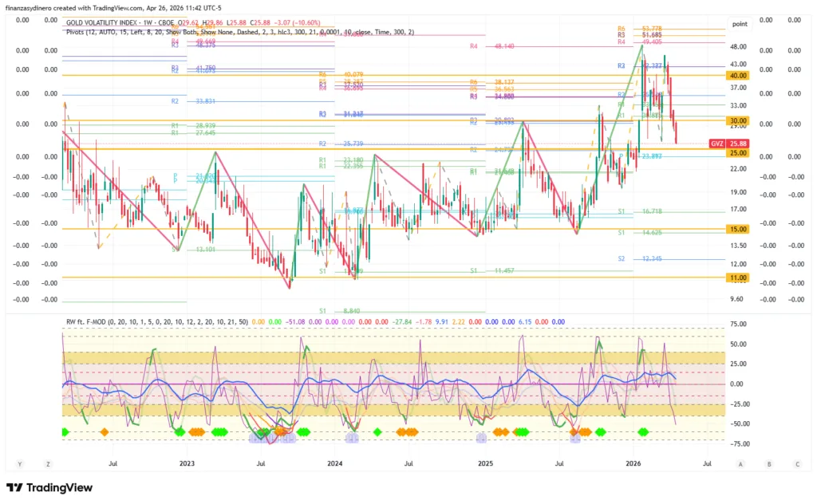This screenshot has width=817, height=504.
Task: Open the point unit selector above price axis
Action: 740,24
